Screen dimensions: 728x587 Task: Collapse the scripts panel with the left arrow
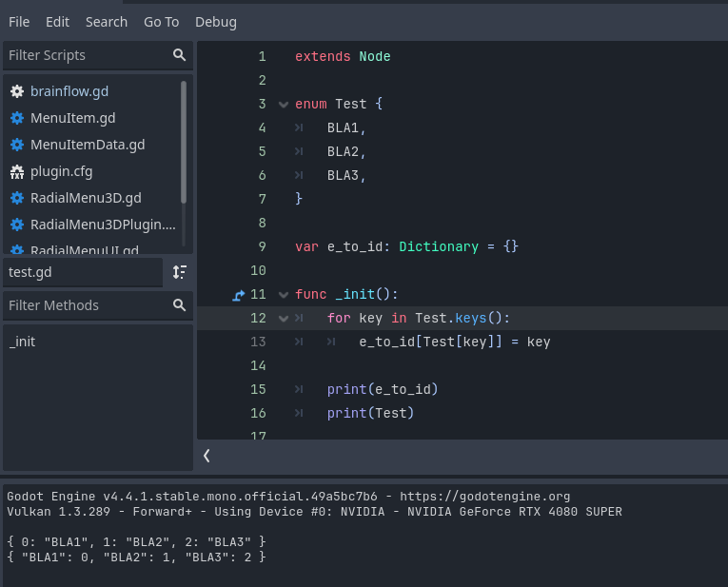[207, 456]
